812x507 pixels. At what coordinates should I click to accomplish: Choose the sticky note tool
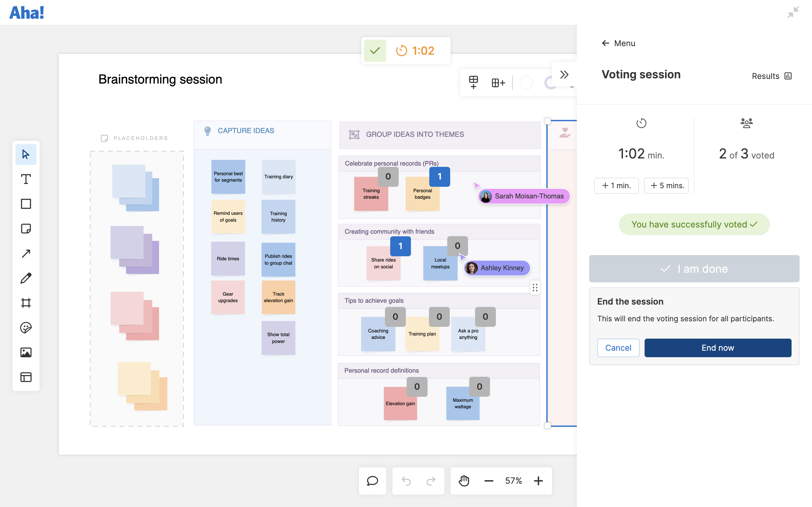click(26, 228)
